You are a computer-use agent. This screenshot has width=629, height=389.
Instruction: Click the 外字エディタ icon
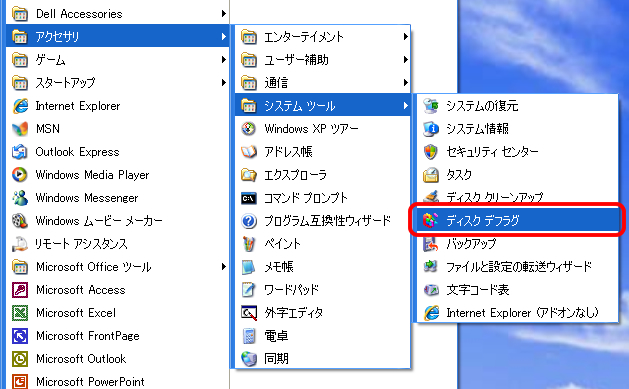pyautogui.click(x=249, y=313)
